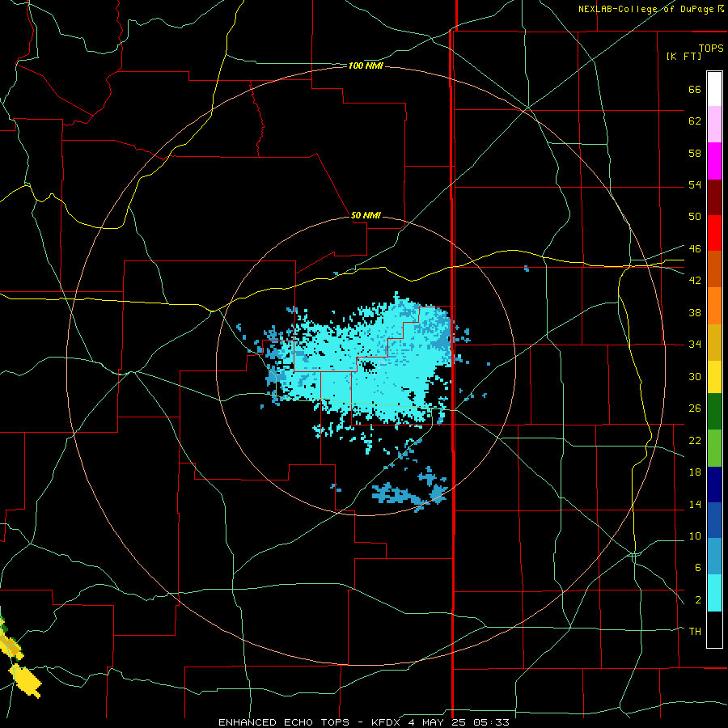Click the KFDX radar site identifier
Image resolution: width=728 pixels, height=728 pixels.
pos(387,722)
